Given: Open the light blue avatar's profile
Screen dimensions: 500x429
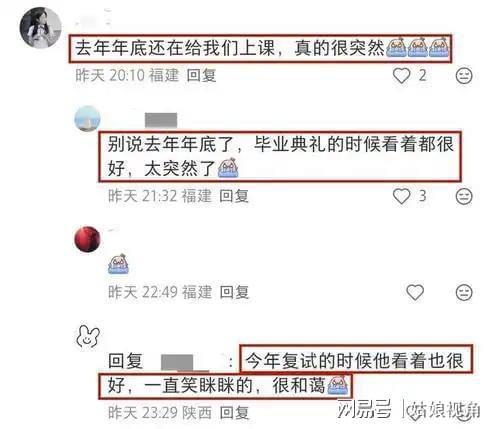Looking at the screenshot, I should 87,119.
